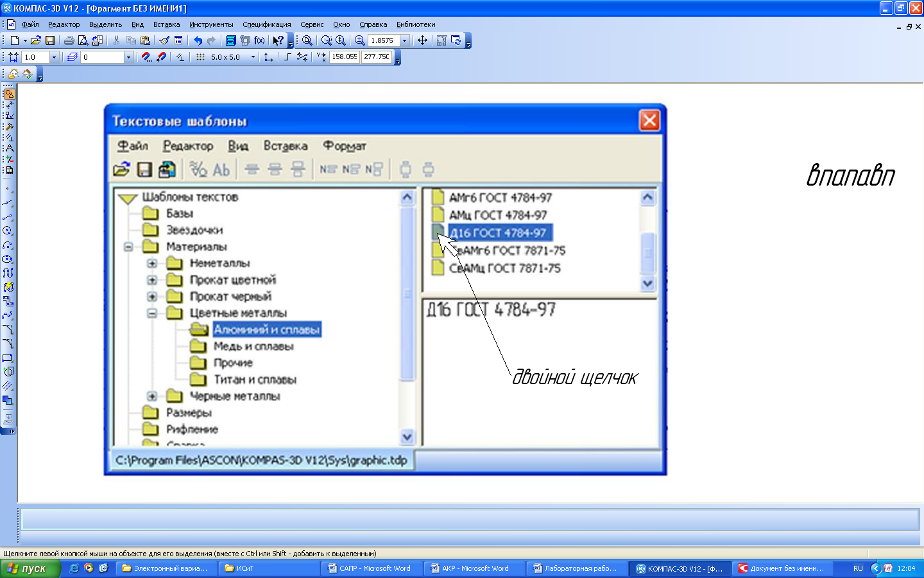Screen dimensions: 924x578
Task: Open the Вставка menu in Текстовые шаблоны
Action: point(286,146)
